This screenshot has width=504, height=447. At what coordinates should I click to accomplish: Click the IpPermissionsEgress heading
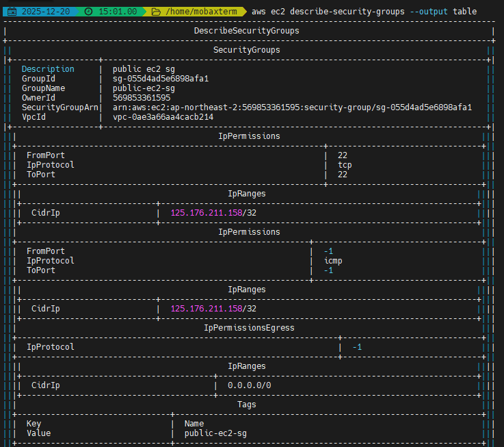249,328
